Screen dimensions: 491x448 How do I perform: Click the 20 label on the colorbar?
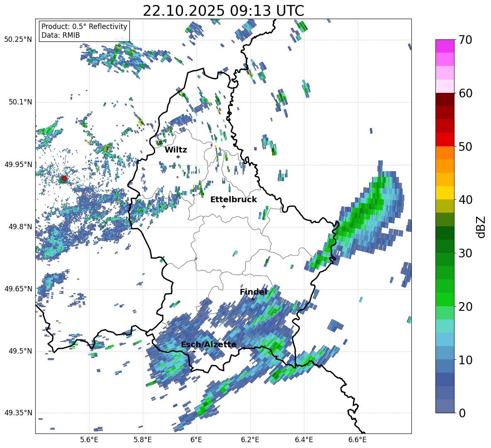tap(465, 307)
